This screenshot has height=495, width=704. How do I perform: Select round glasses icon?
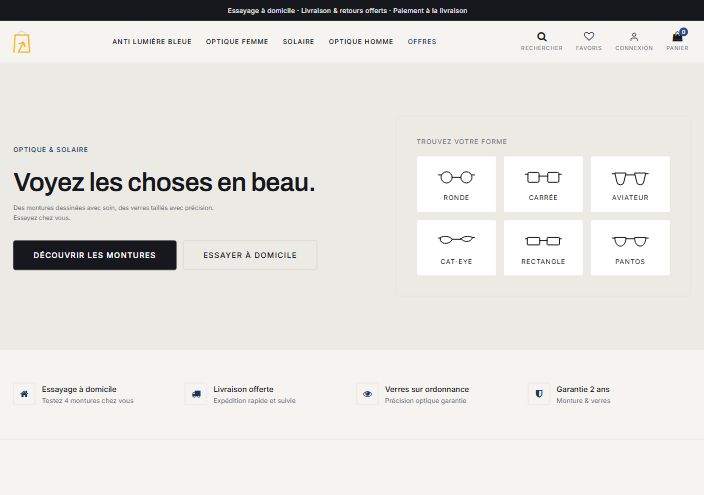456,177
